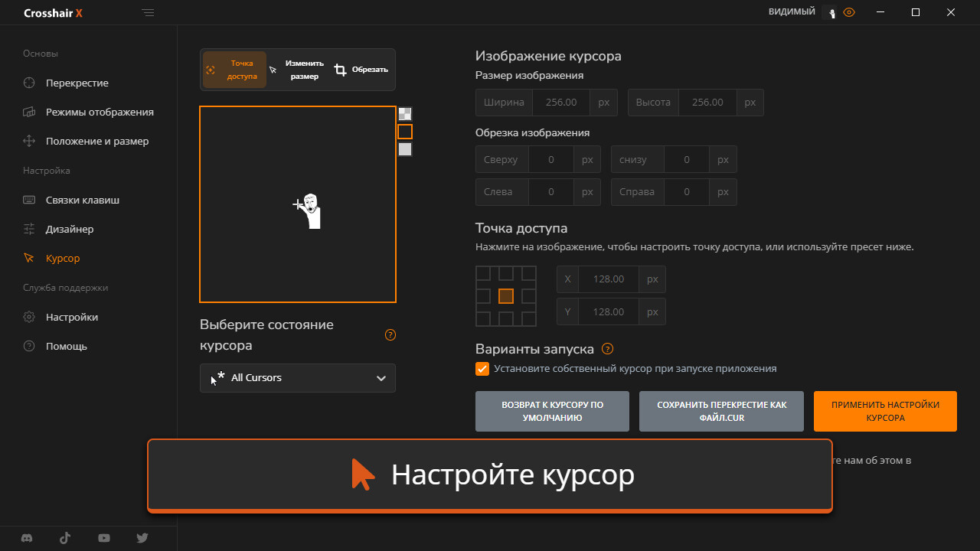This screenshot has height=551, width=980.
Task: Click Применить настройки курсора button
Action: click(x=885, y=411)
